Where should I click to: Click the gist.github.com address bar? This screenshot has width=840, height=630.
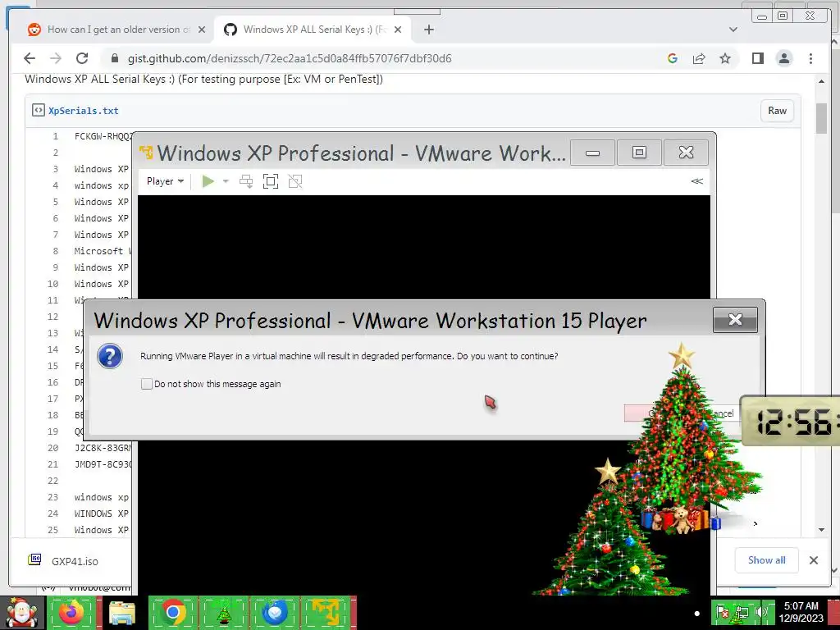290,58
